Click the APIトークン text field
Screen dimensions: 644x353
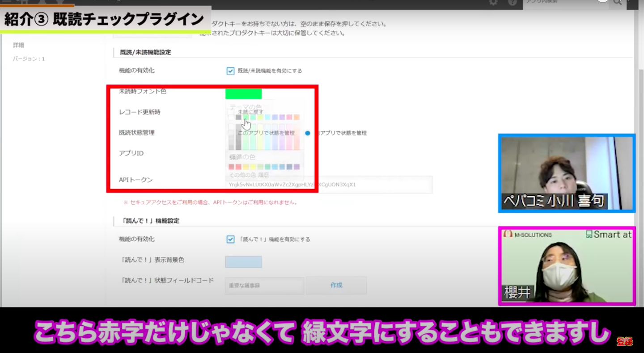tap(329, 185)
